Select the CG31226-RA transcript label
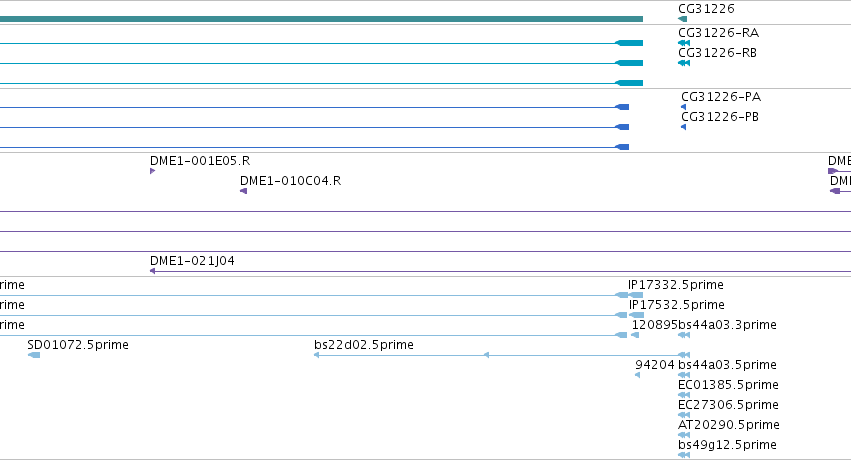851x460 pixels. click(x=719, y=33)
